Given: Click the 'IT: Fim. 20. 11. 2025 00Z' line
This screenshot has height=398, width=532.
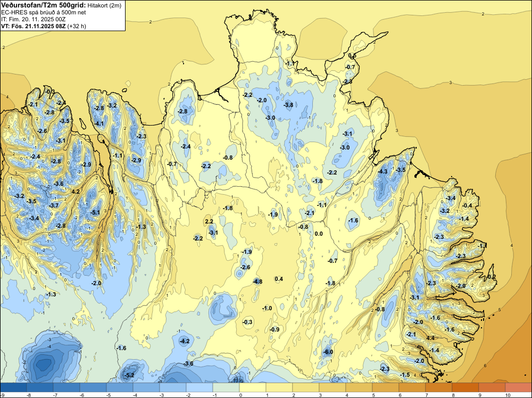Looking at the screenshot, I should (33, 19).
